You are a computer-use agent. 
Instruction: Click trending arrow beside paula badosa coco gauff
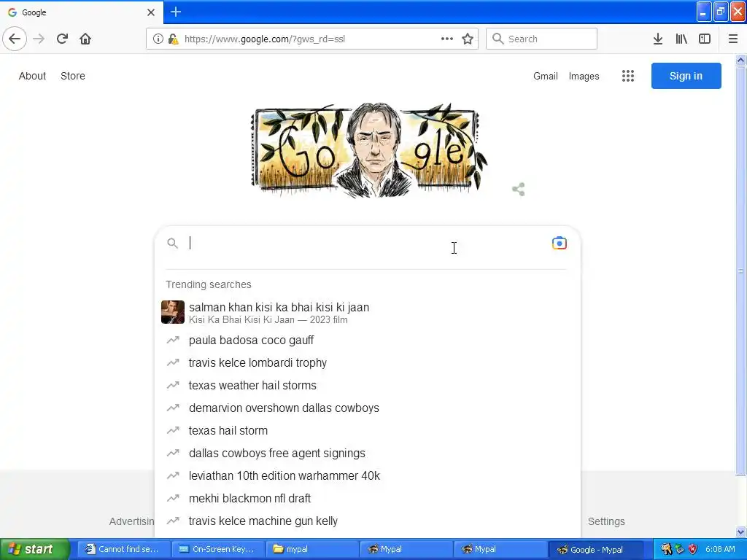click(172, 340)
